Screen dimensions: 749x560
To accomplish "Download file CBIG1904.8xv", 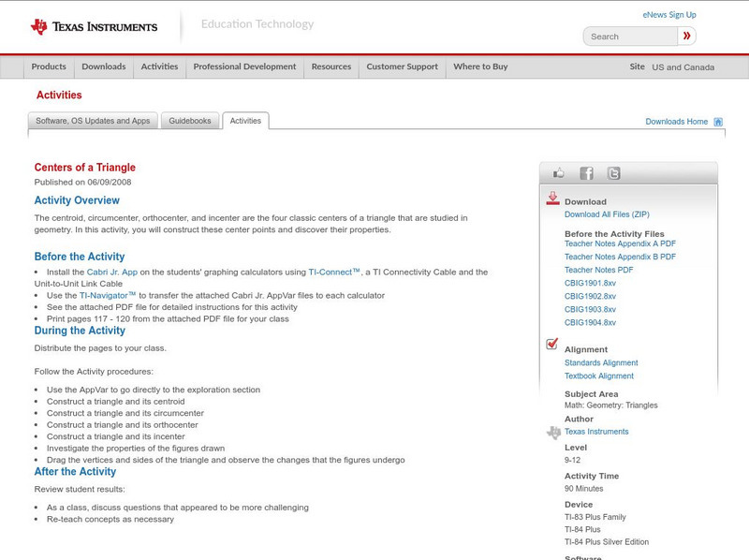I will (x=590, y=322).
